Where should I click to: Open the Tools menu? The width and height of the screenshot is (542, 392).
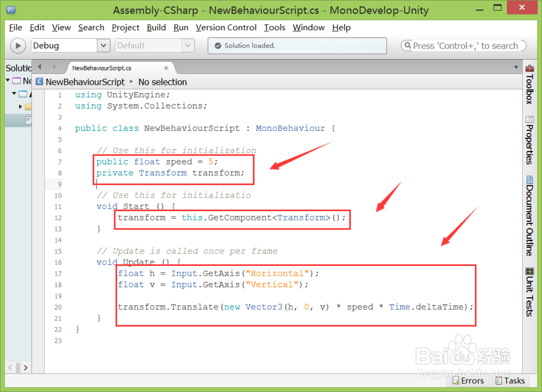point(274,28)
